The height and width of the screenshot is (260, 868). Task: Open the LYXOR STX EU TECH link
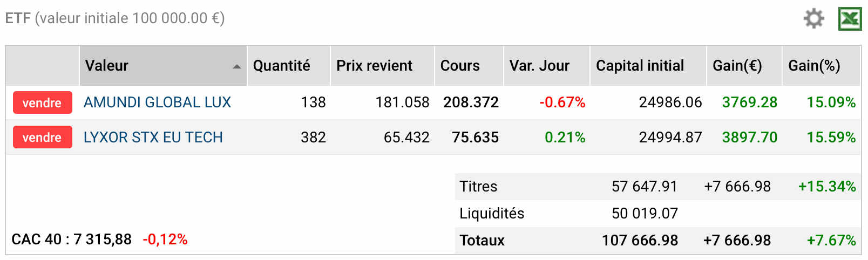click(x=153, y=137)
